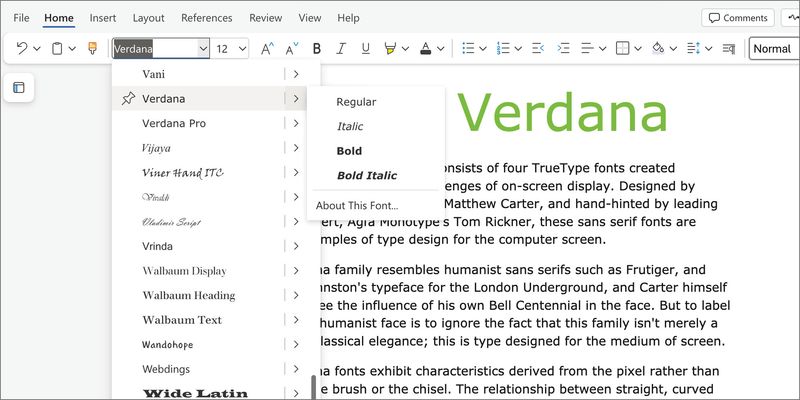Open the left navigation pane icon
The height and width of the screenshot is (400, 800).
[x=18, y=88]
